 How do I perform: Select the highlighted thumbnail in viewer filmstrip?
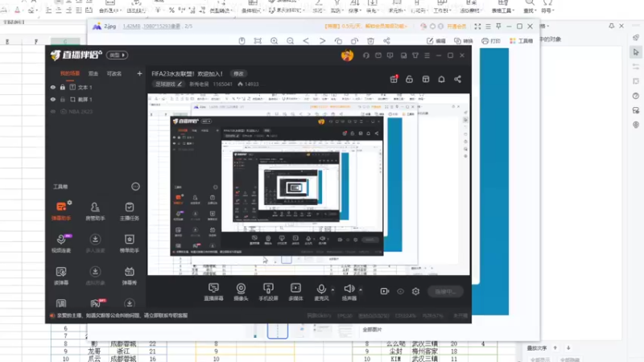point(278,331)
